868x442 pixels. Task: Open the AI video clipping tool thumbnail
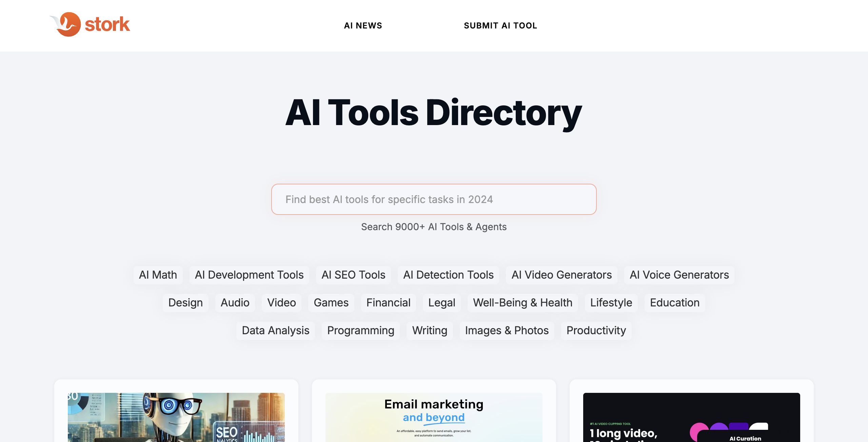coord(692,417)
